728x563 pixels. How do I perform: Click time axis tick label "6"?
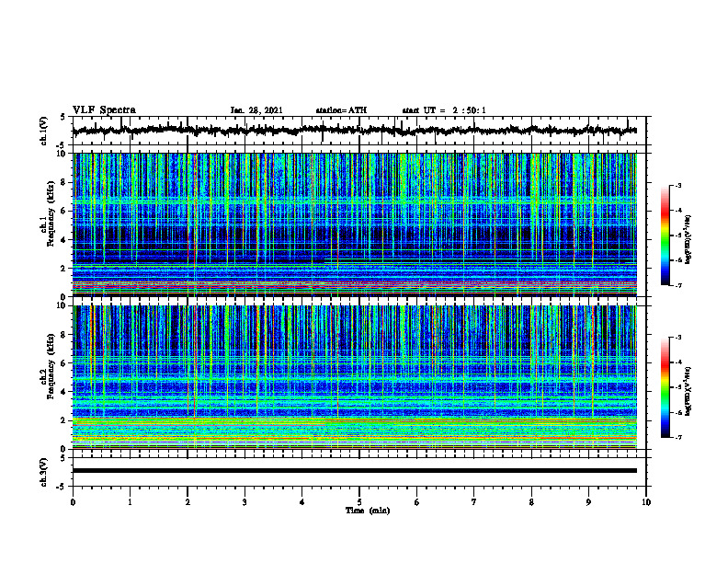417,502
